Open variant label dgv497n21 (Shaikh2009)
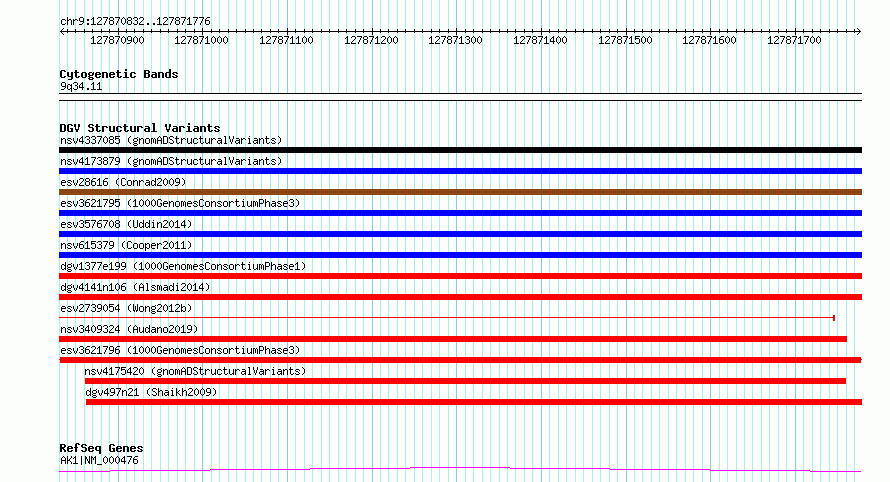890x482 pixels. (152, 392)
